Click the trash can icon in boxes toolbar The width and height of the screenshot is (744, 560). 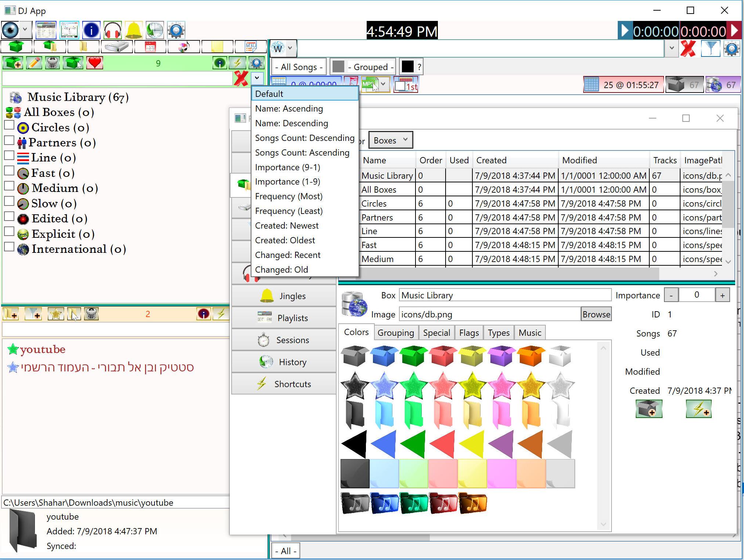52,63
